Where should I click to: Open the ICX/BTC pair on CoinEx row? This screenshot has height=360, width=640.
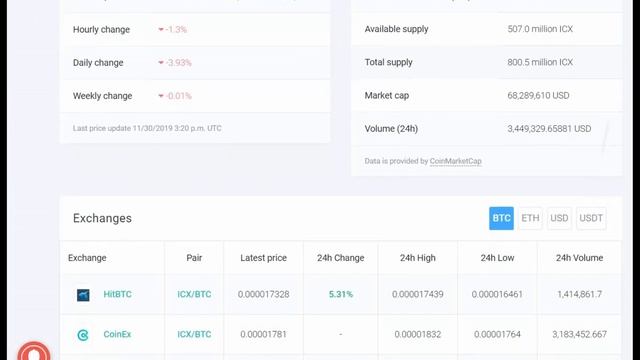[194, 334]
